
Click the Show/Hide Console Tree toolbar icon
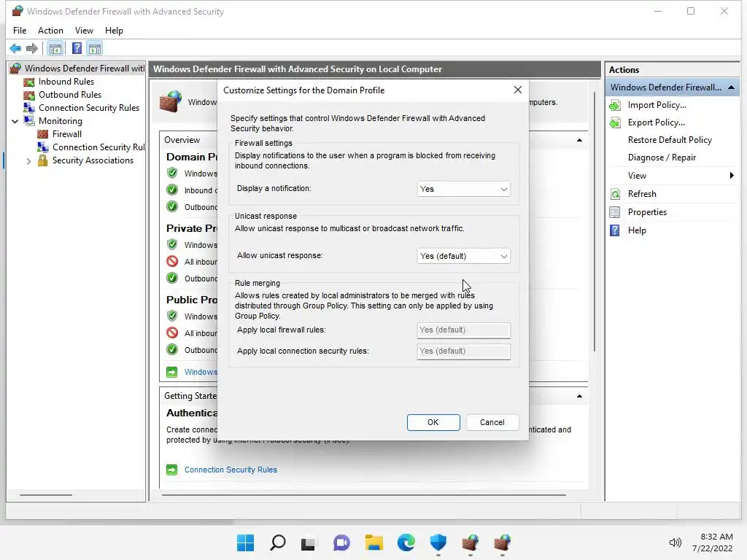click(55, 48)
